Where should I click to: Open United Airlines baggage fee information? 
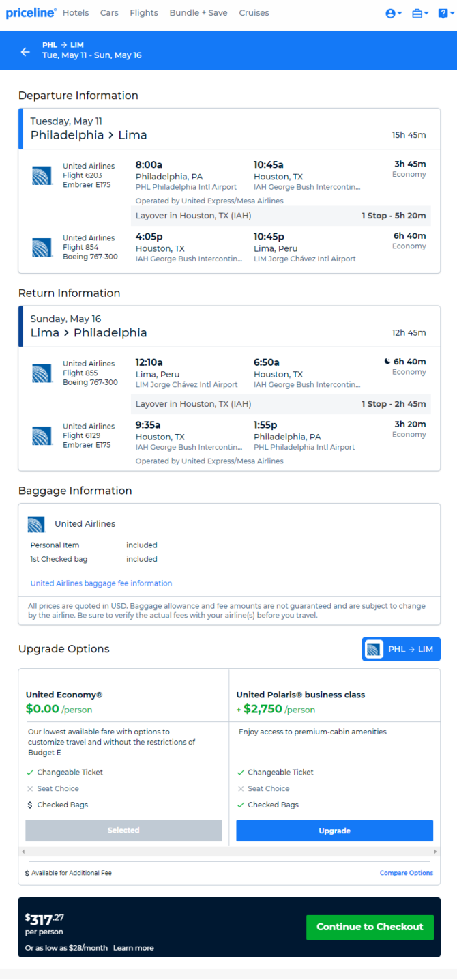(101, 583)
